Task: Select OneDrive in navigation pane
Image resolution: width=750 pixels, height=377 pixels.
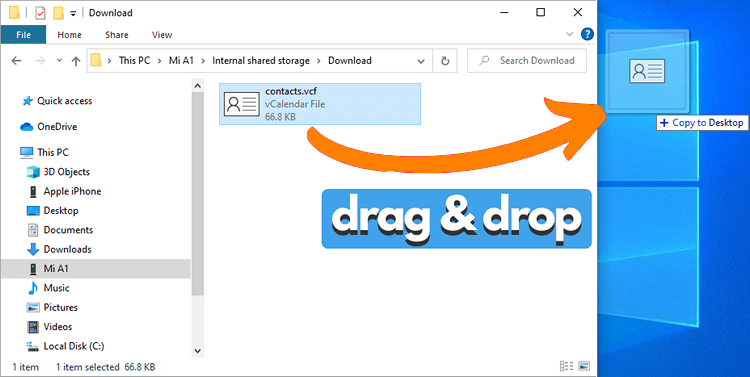Action: [57, 127]
